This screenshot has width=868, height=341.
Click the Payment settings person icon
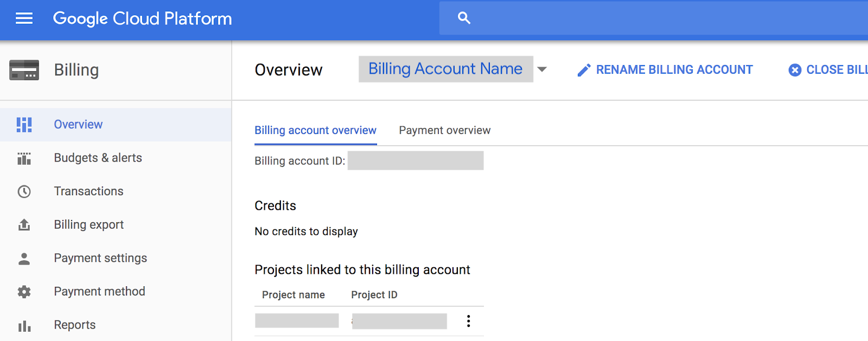24,259
